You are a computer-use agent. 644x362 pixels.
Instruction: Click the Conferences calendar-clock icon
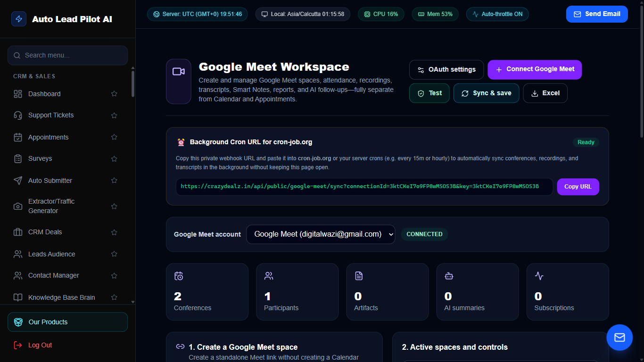click(x=179, y=276)
